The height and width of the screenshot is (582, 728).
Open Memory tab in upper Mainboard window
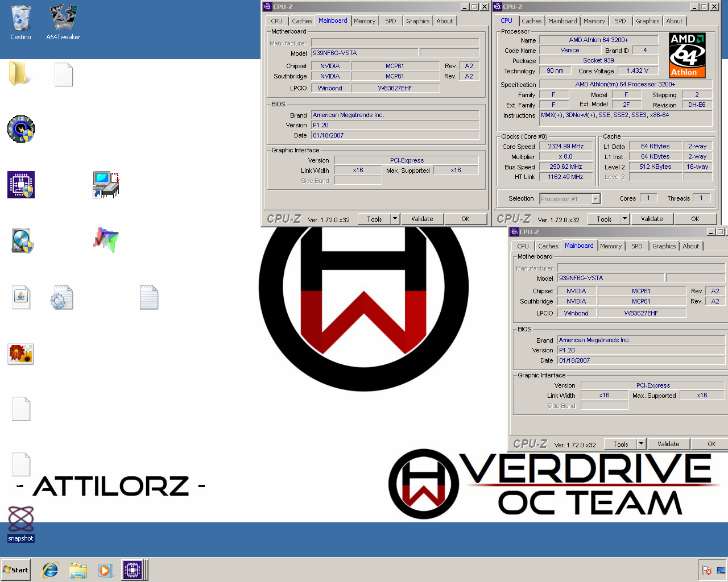(x=365, y=21)
